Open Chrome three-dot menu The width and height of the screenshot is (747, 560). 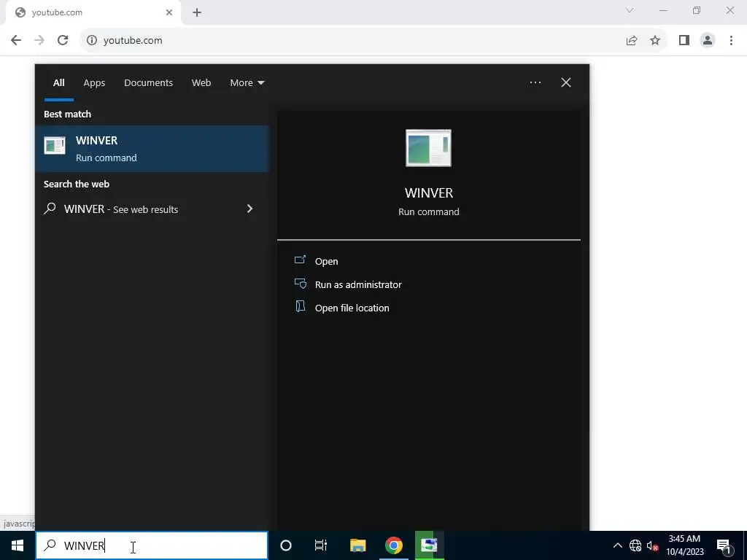tap(731, 41)
